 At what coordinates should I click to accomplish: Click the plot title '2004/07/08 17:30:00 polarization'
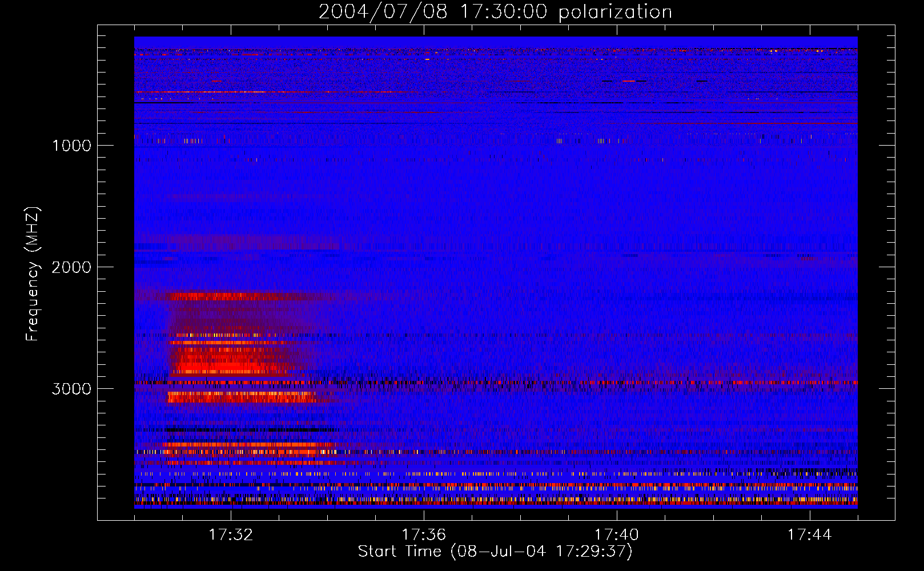tap(495, 12)
